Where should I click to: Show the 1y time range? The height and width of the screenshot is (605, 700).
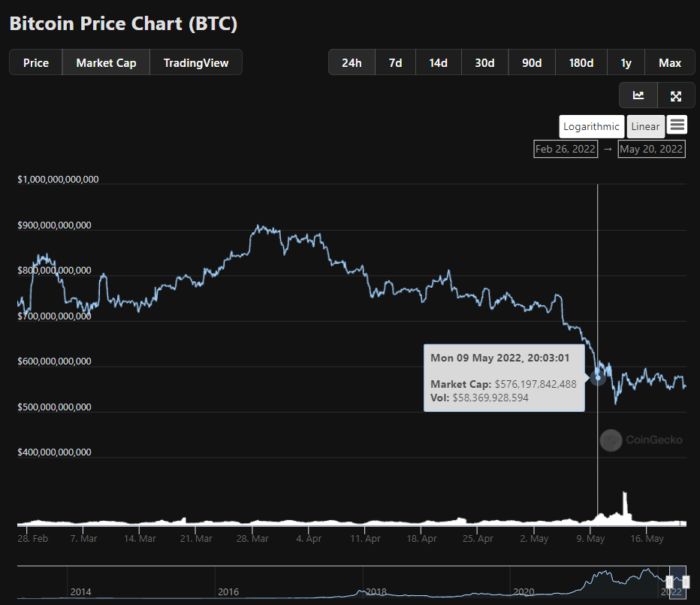click(x=626, y=62)
